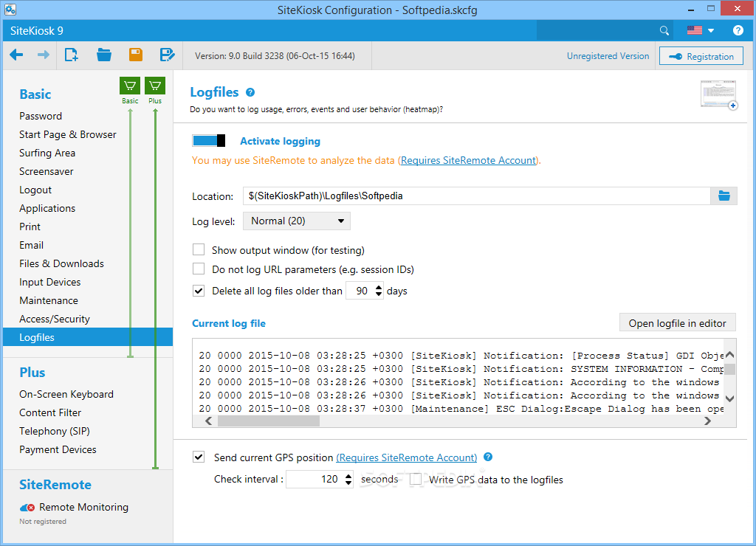Uncheck Delete all log files older than
This screenshot has height=546, width=756.
(198, 291)
